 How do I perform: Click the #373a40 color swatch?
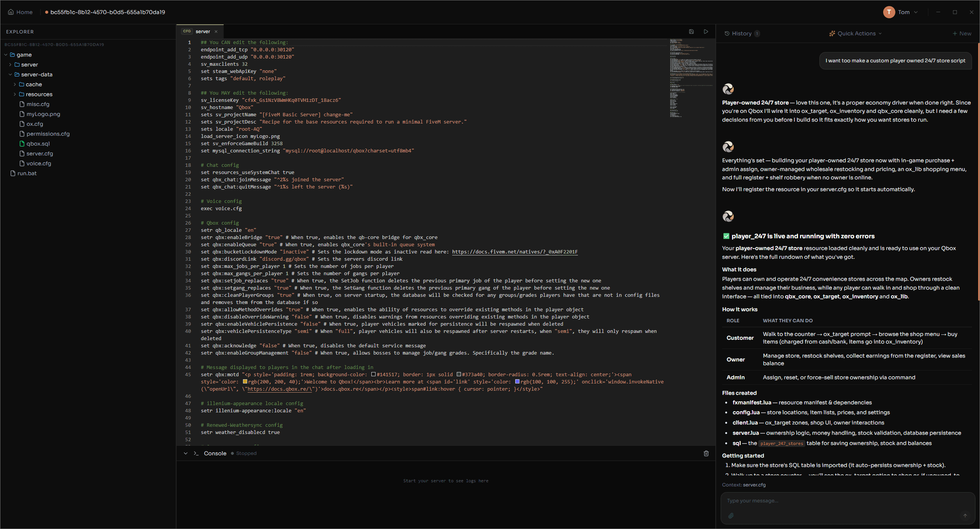(458, 375)
